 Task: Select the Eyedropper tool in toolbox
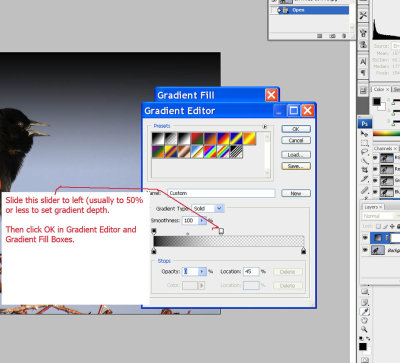(x=365, y=312)
